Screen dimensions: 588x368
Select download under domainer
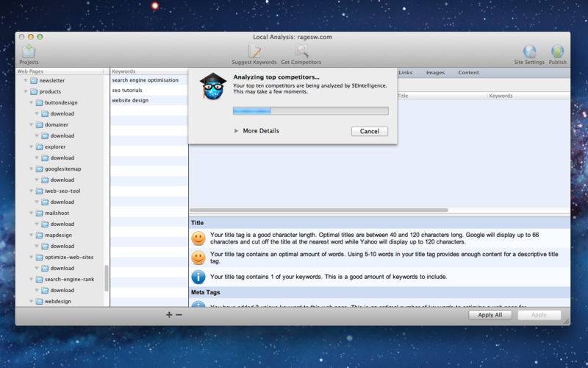pos(62,136)
